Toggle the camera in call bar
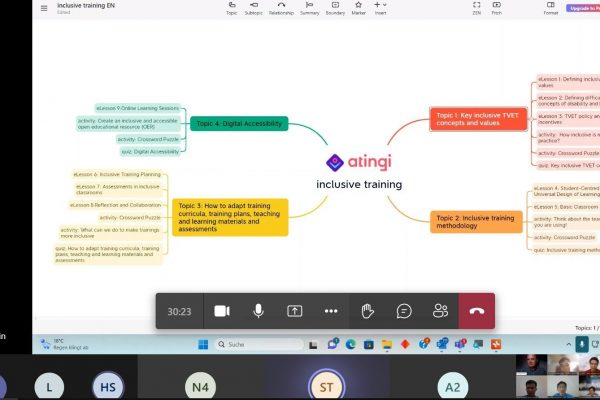Viewport: 600px width, 400px height. pos(222,311)
